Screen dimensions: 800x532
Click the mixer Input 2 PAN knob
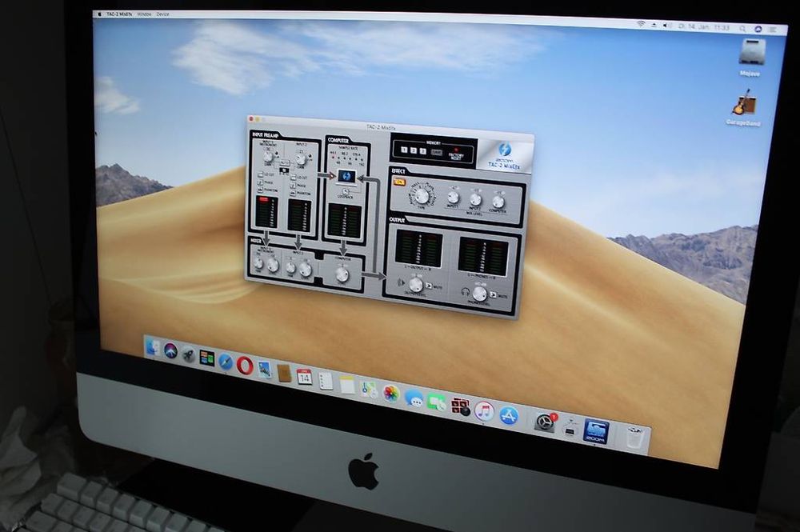(290, 268)
